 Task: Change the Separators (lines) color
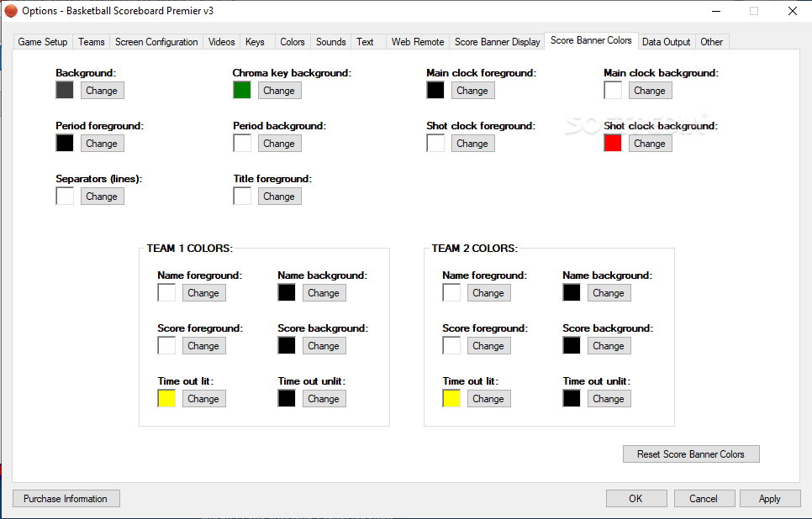(x=102, y=197)
